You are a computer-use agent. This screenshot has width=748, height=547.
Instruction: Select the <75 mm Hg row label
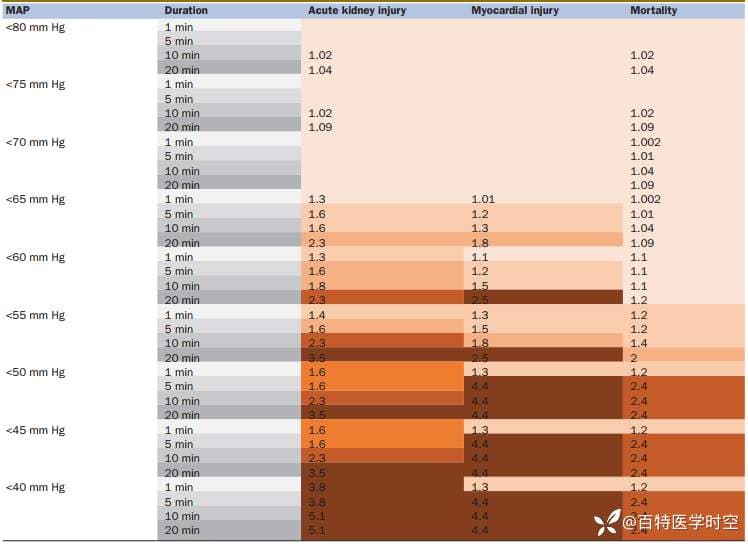pyautogui.click(x=35, y=85)
